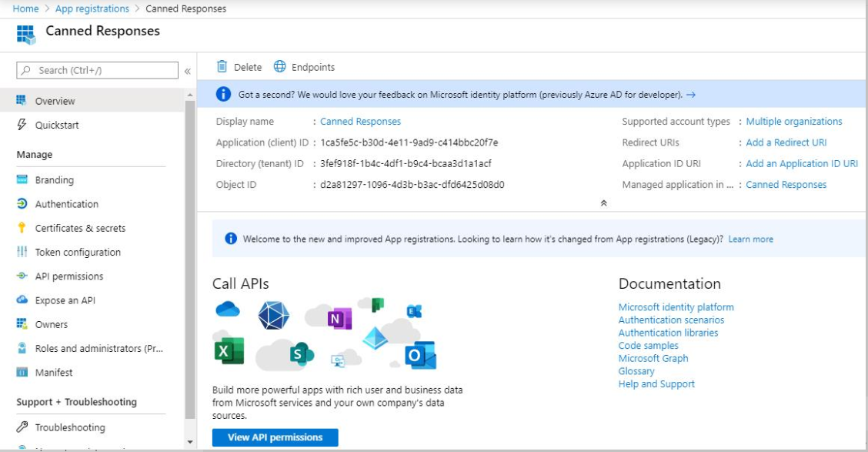Click the OneNote icon under Call APIs
868x452 pixels.
click(339, 319)
